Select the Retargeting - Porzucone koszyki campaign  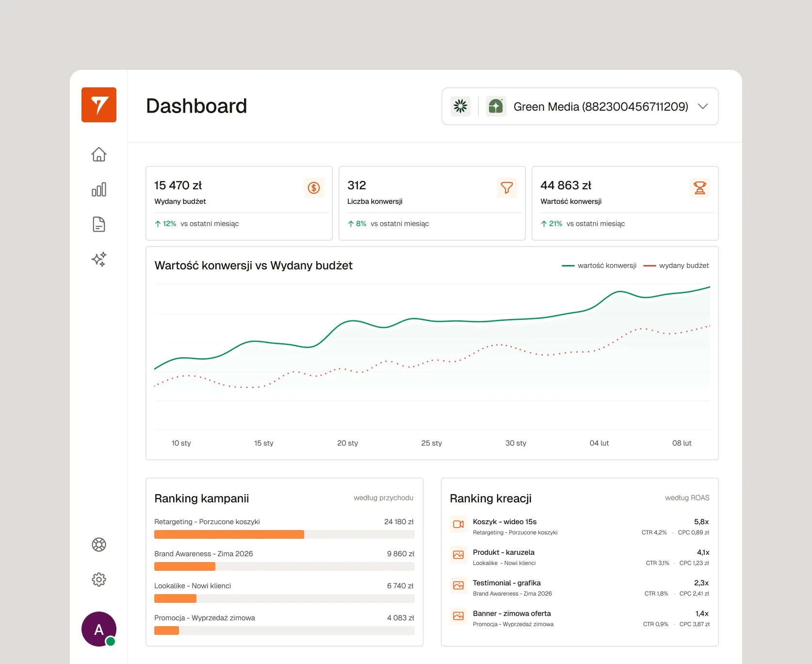(x=207, y=522)
